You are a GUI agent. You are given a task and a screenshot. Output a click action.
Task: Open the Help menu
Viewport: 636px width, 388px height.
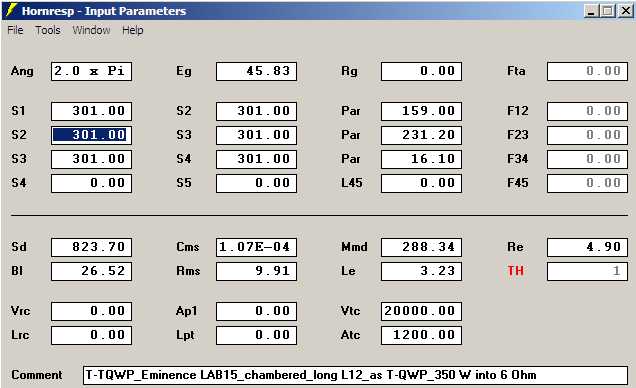click(x=133, y=30)
